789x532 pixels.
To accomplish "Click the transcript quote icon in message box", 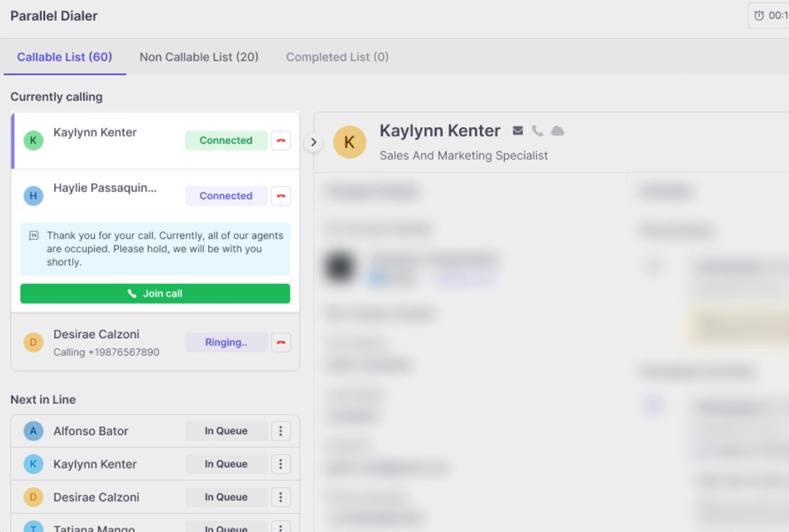I will point(34,236).
